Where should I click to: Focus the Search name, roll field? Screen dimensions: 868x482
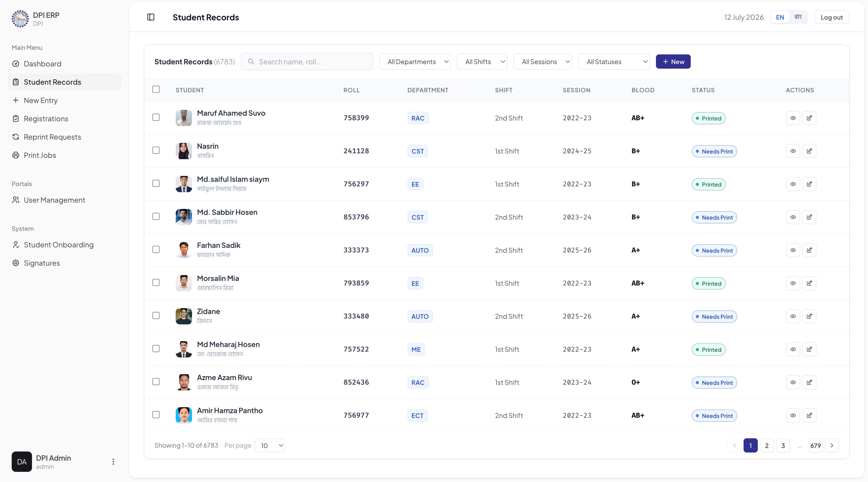click(x=307, y=62)
